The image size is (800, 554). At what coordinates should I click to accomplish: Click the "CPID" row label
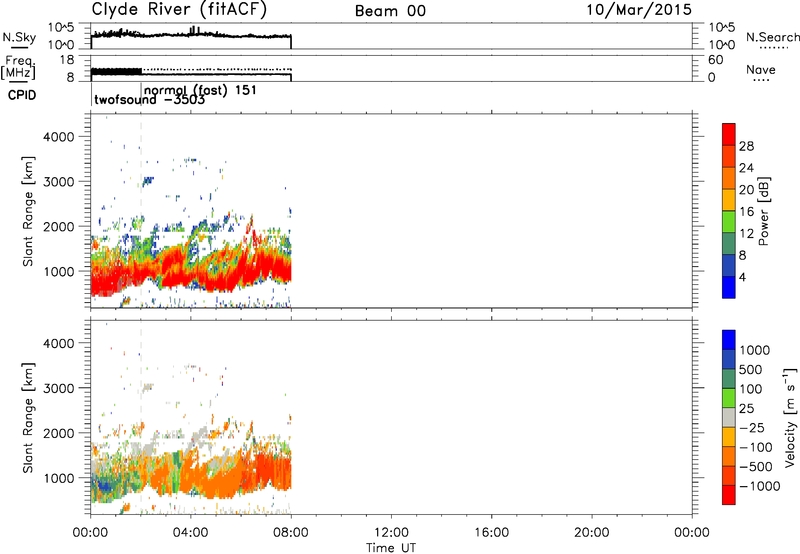tap(22, 95)
